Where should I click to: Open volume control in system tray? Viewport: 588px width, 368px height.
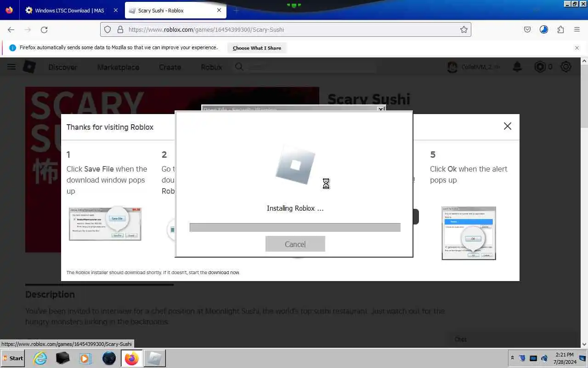click(x=544, y=358)
